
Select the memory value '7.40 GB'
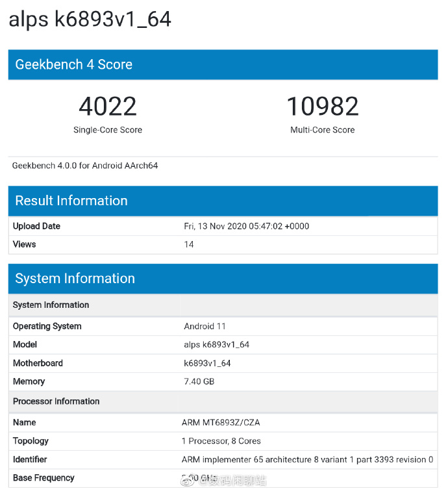[199, 381]
